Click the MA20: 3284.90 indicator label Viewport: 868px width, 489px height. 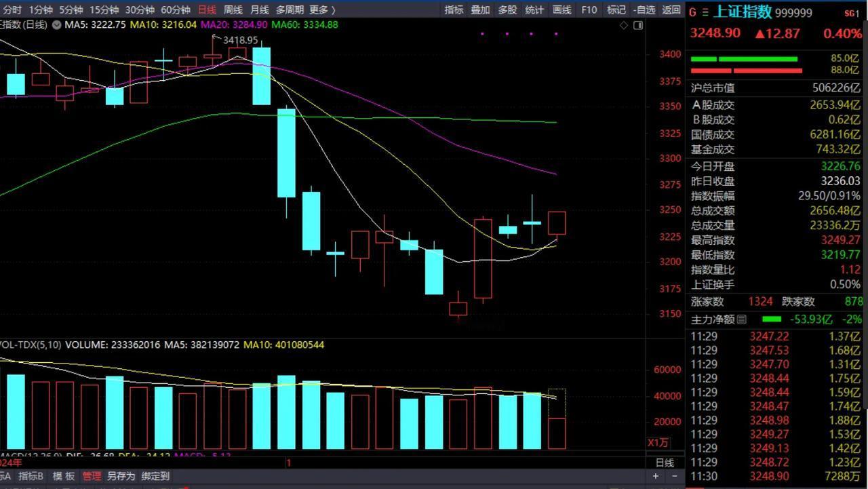tap(234, 24)
